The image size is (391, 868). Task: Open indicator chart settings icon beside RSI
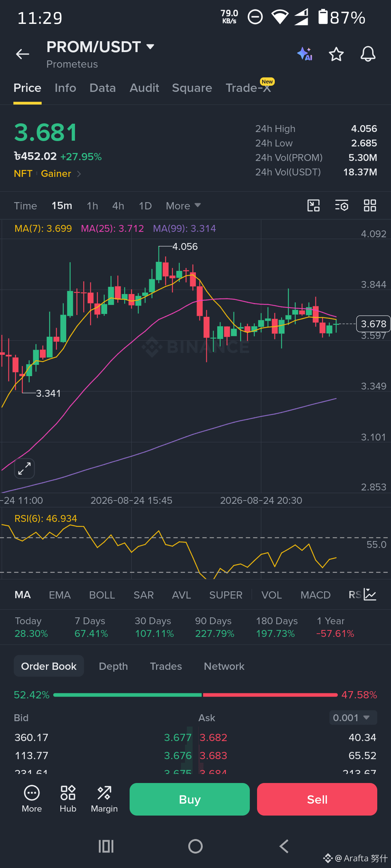coord(370,595)
